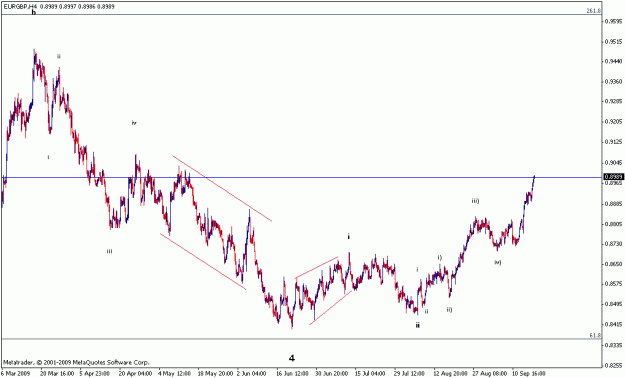
Task: Select the 16 Jun 12:00 date label
Action: [292, 374]
